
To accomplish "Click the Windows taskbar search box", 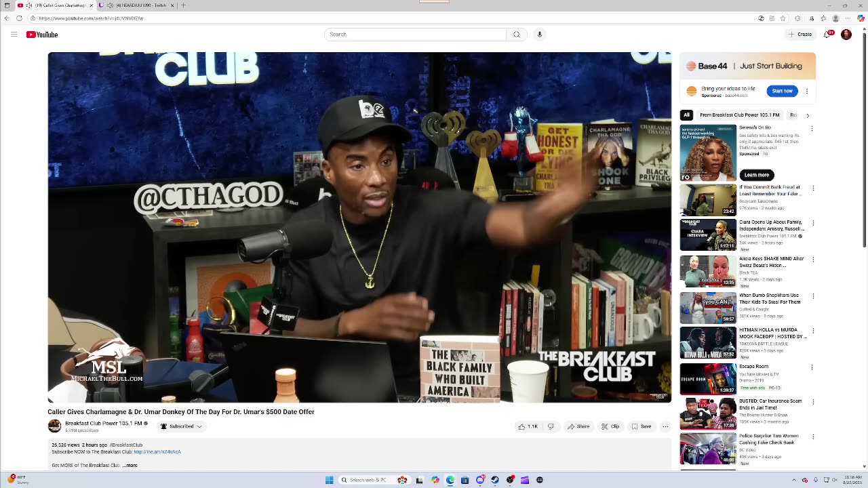I will coord(375,480).
